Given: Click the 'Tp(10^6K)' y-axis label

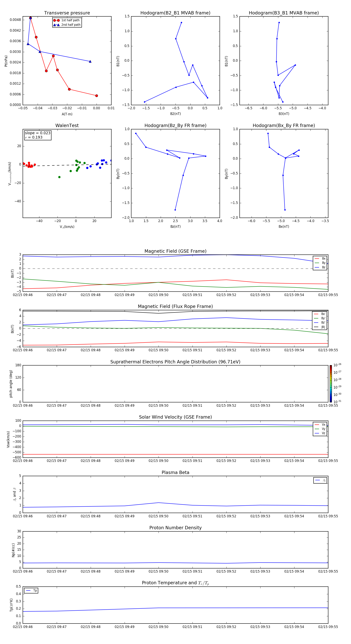Looking at the screenshot, I should (x=11, y=605).
